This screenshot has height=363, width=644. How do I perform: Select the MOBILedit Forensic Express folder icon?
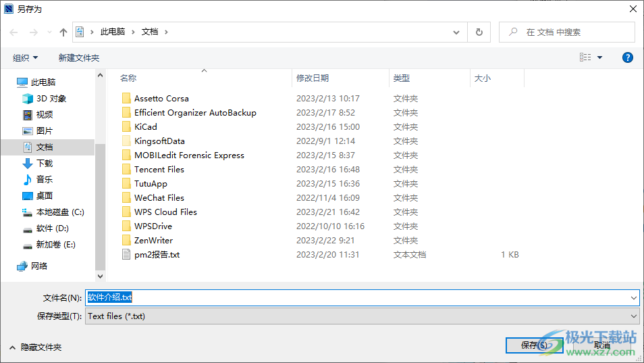tap(126, 155)
